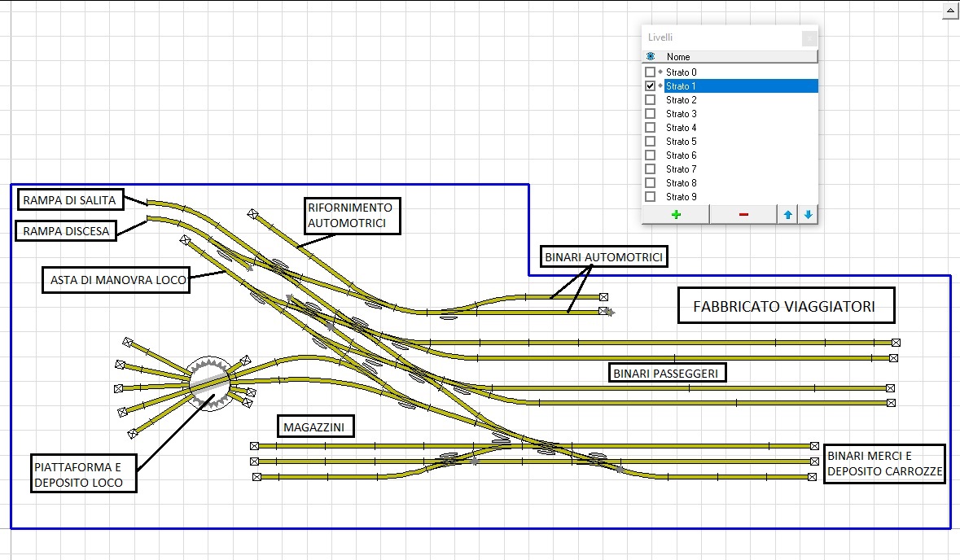Image resolution: width=960 pixels, height=560 pixels.
Task: Show layer Strato 9 via its checkbox
Action: click(650, 197)
